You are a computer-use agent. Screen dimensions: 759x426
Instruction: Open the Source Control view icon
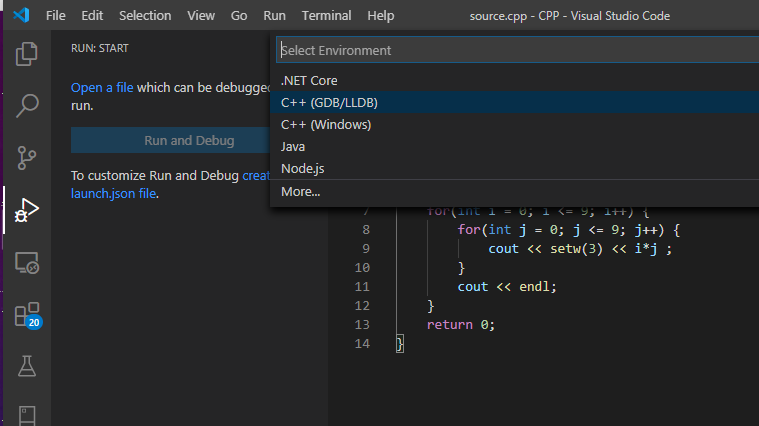point(27,158)
